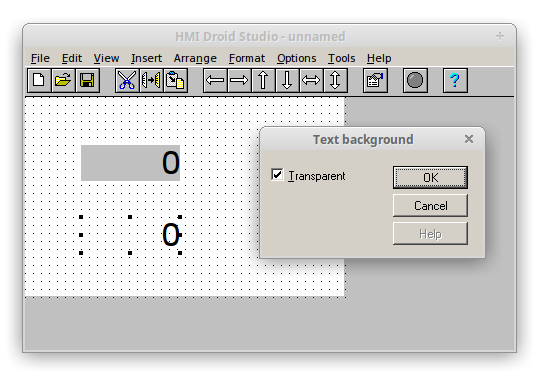This screenshot has width=539, height=375.
Task: Click the down arrow align icon
Action: pyautogui.click(x=287, y=81)
